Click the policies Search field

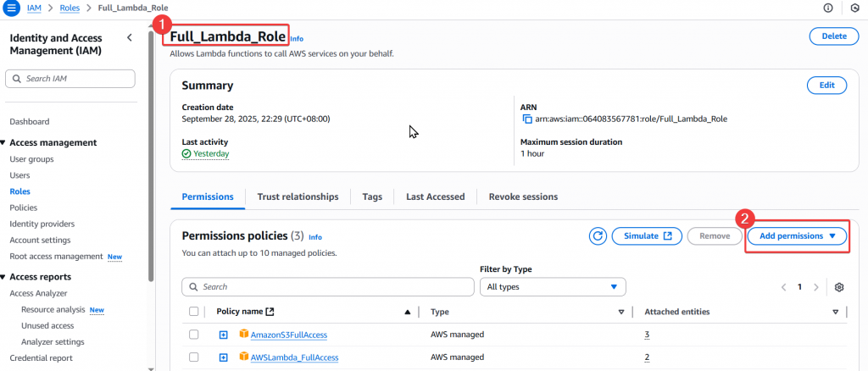pos(328,287)
